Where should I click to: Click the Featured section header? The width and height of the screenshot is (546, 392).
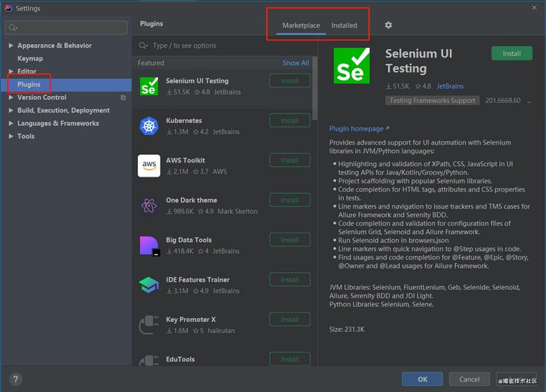(151, 63)
